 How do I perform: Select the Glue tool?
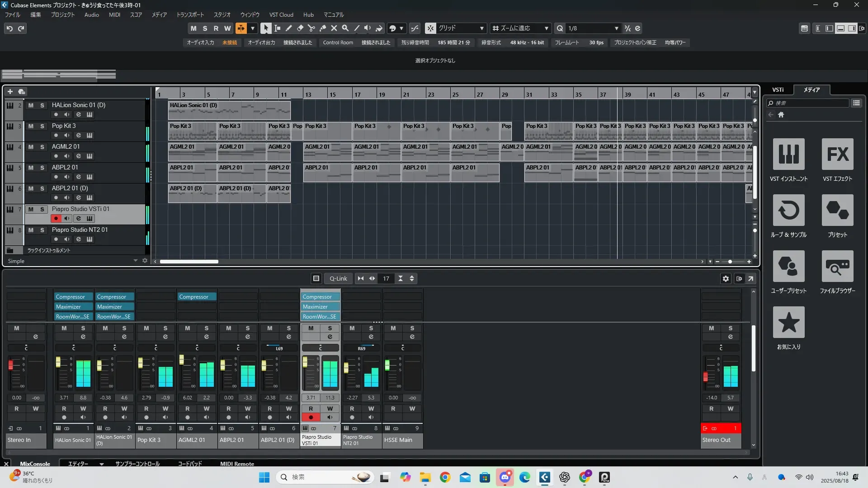[322, 28]
